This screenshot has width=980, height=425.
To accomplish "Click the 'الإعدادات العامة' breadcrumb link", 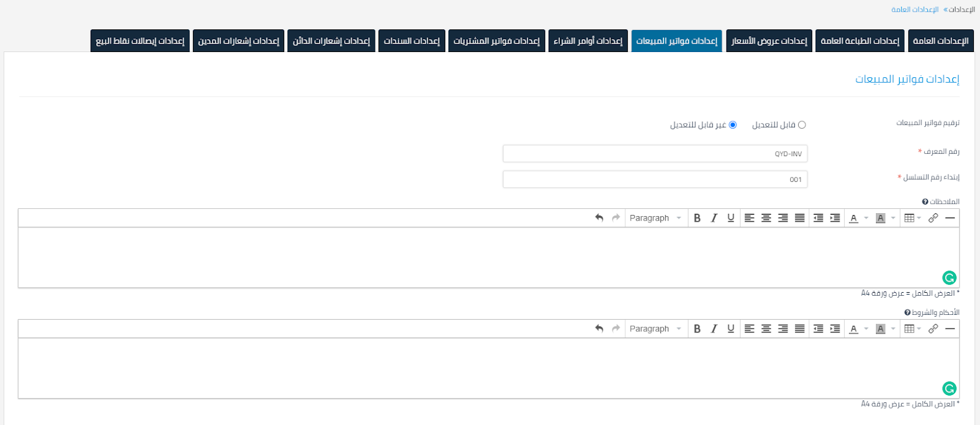I will 914,10.
